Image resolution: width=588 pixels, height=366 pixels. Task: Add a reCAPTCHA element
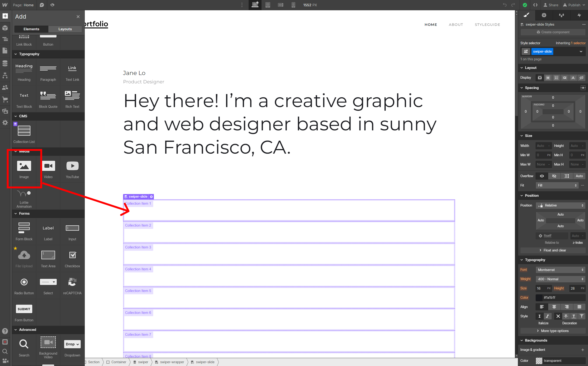(72, 286)
